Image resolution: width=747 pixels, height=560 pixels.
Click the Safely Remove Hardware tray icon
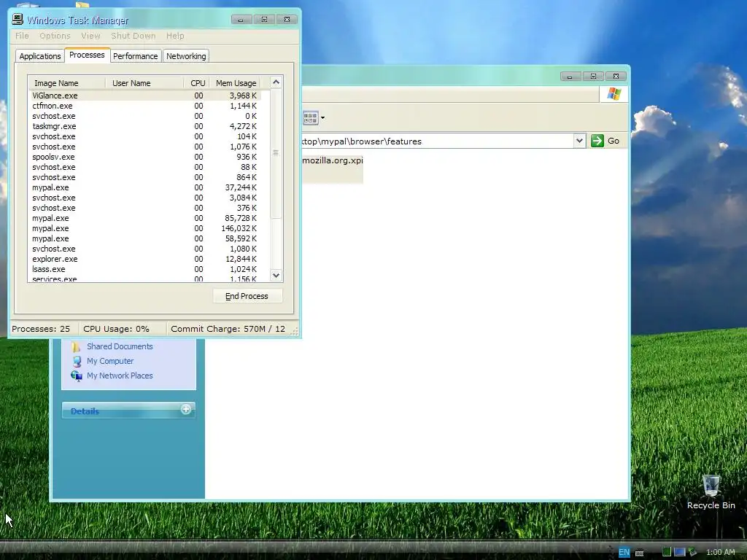click(x=693, y=552)
